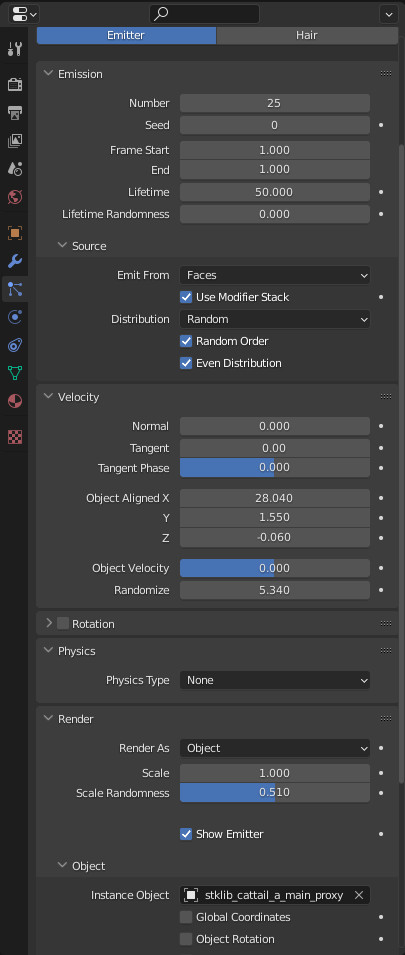Select the Emitter tab
The height and width of the screenshot is (955, 405).
[126, 35]
